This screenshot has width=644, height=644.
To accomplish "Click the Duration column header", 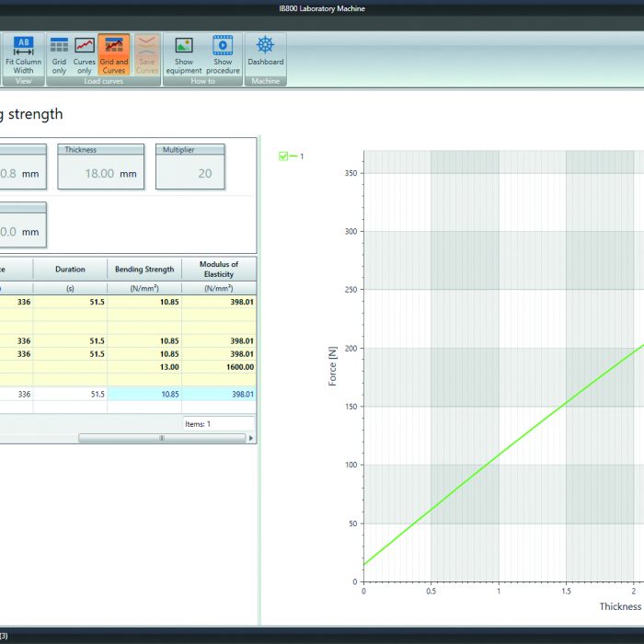I will click(70, 270).
